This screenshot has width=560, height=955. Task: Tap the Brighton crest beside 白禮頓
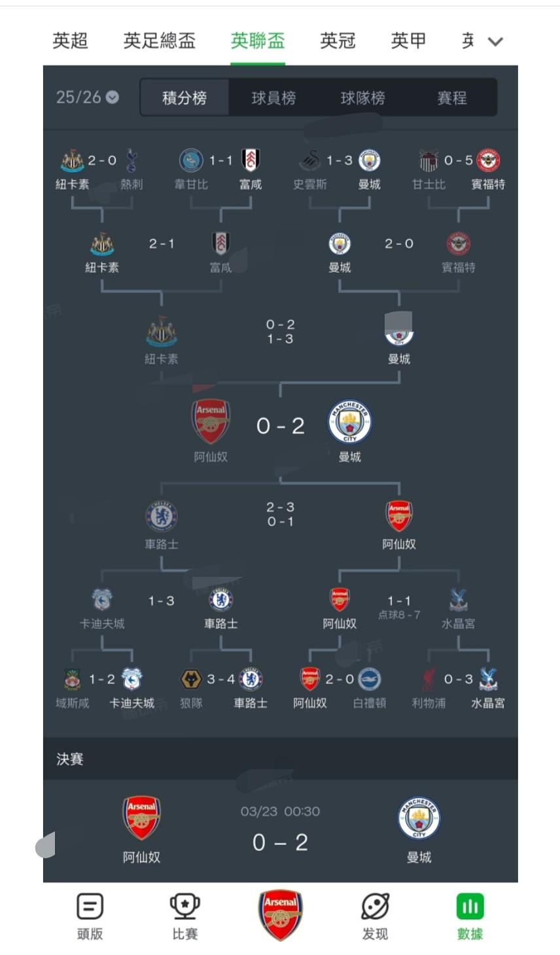370,680
